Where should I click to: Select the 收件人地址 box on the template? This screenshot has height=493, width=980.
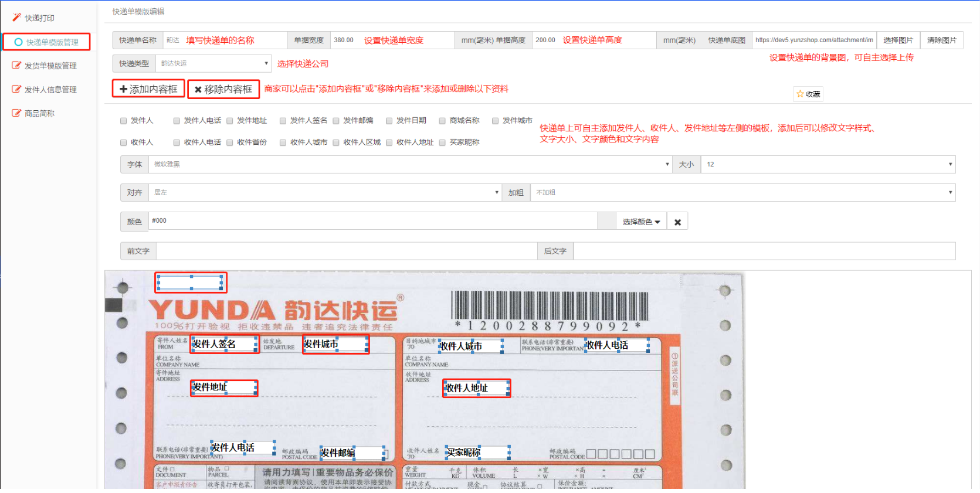pos(476,388)
